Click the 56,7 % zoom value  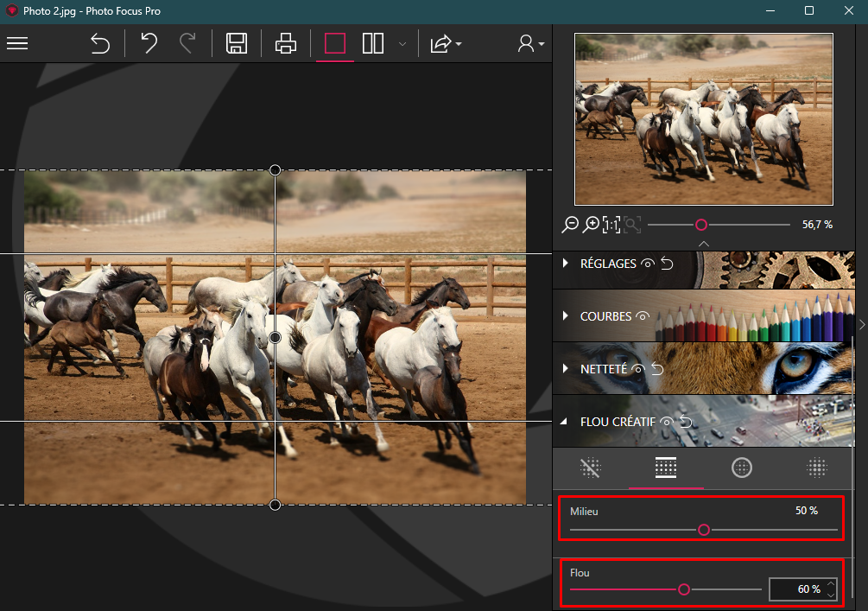[817, 225]
